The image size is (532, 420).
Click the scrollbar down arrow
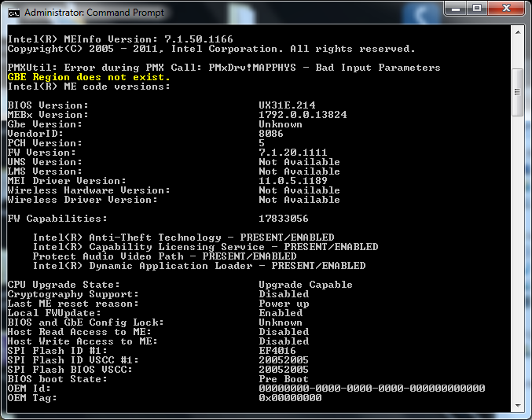[518, 405]
